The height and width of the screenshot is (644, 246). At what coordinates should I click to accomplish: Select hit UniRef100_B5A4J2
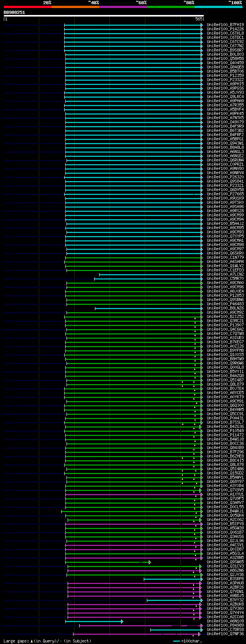point(225,223)
